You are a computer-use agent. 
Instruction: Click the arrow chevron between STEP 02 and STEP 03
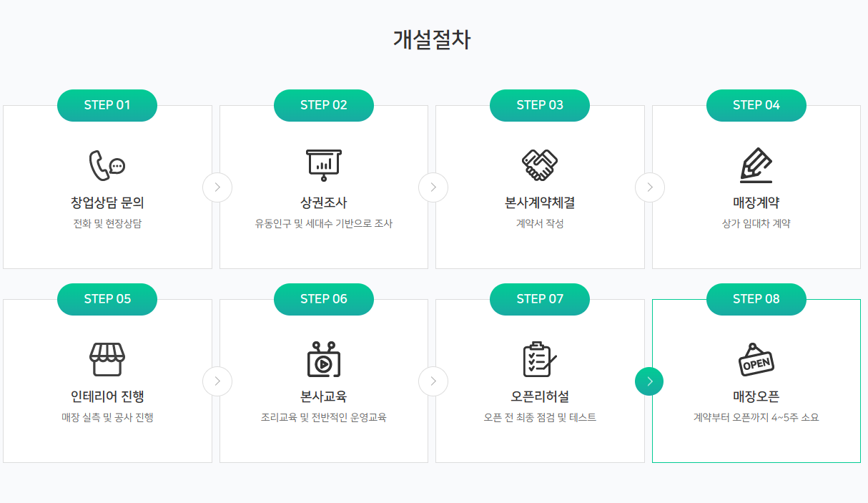[433, 187]
